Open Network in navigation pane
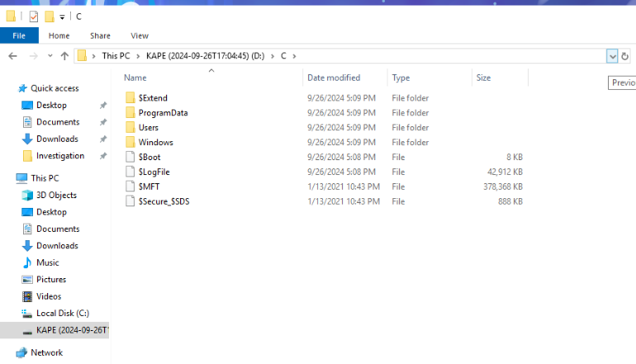Viewport: 636px width, 364px height. pyautogui.click(x=46, y=352)
